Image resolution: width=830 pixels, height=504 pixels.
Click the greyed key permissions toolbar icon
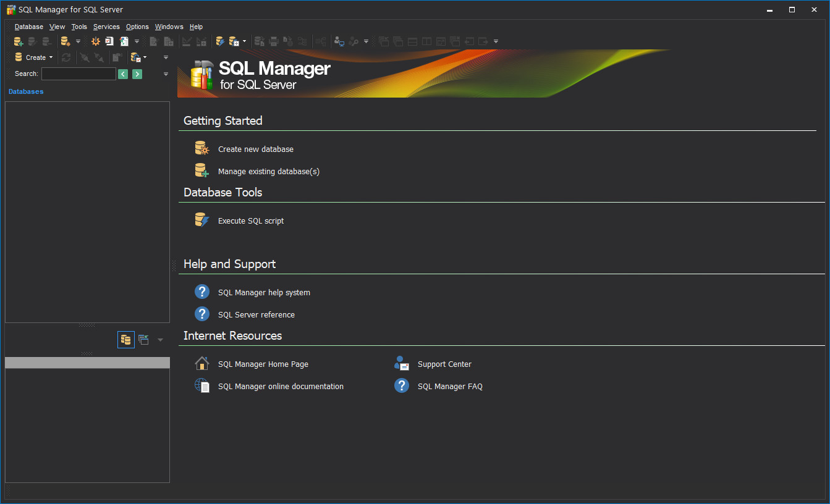(x=354, y=41)
